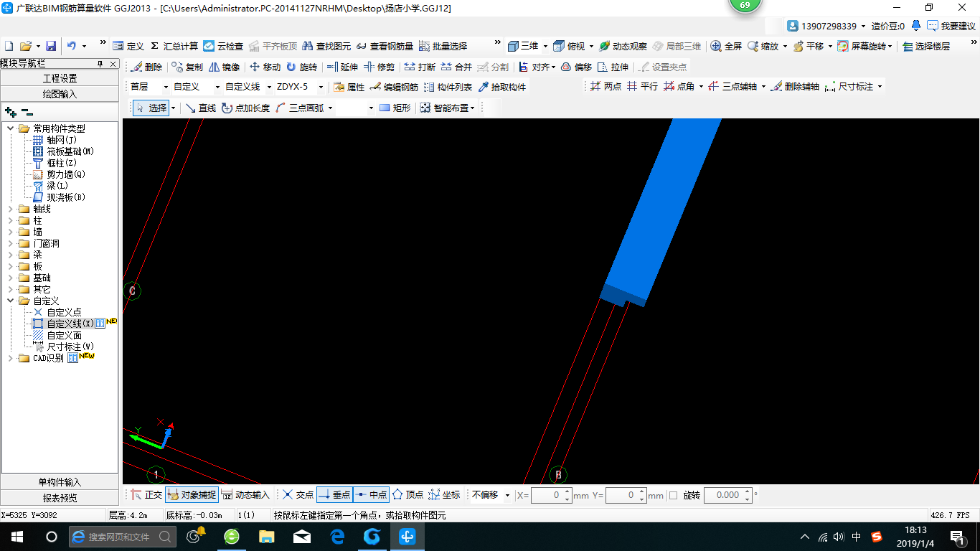Click 编辑钢筋 edit rebar tool

tap(394, 87)
